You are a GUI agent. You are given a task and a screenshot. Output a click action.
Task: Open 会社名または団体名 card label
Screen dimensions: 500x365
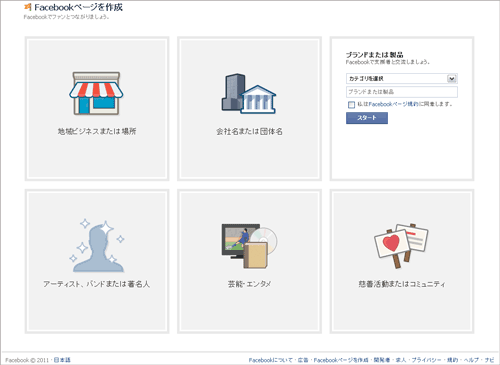tap(249, 131)
